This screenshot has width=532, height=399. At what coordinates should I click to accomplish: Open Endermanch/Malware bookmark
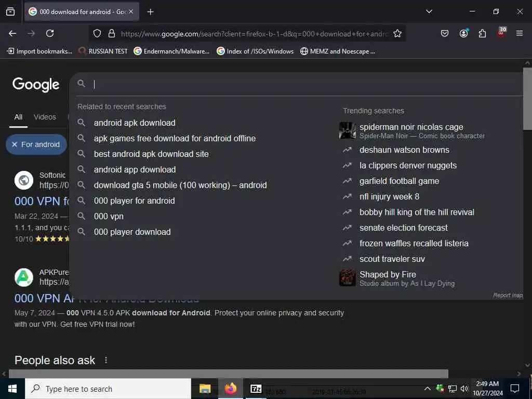[x=171, y=51]
